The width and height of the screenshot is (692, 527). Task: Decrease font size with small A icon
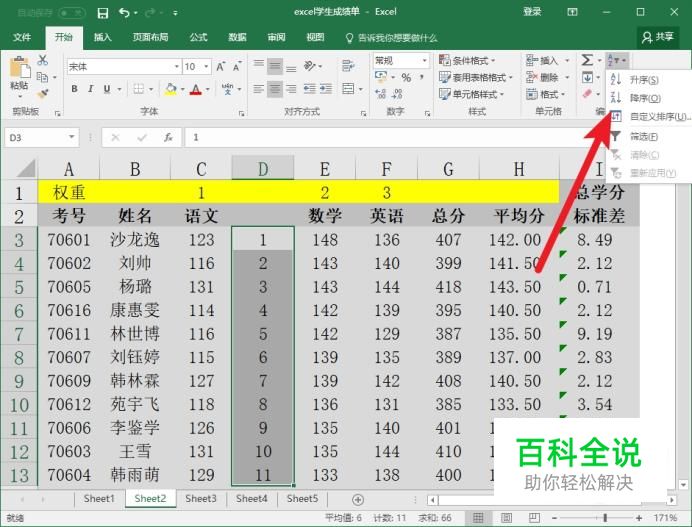click(237, 67)
